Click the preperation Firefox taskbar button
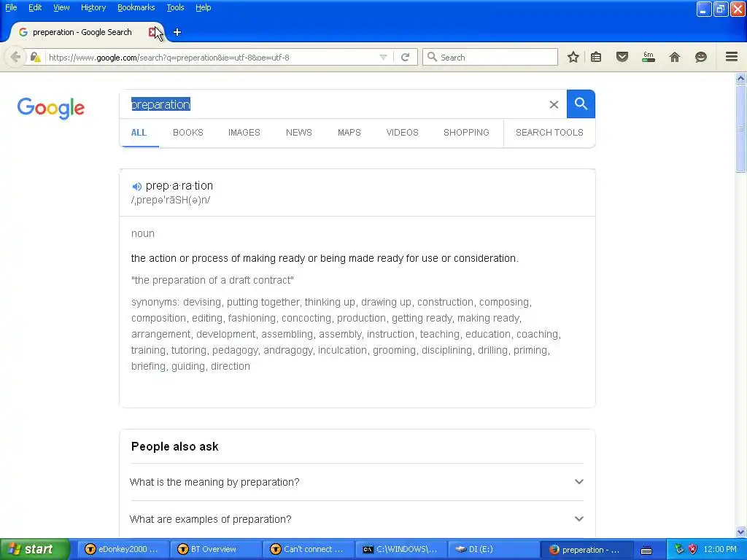 587,549
